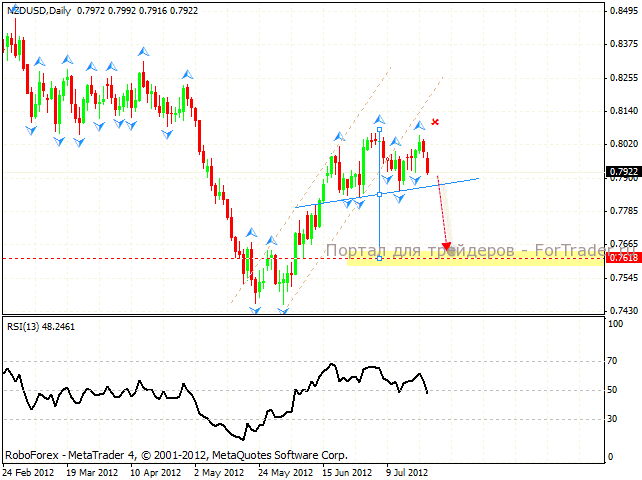
Task: Select the circle handle at the measure line bottom
Action: (x=379, y=258)
